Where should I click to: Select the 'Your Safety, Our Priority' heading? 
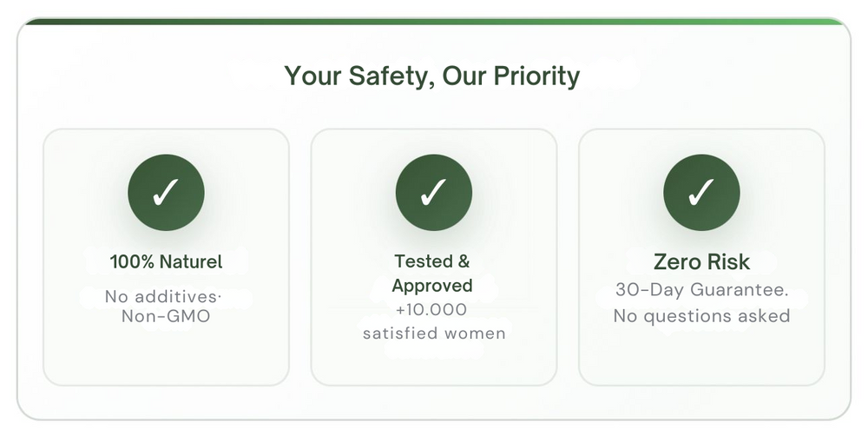pyautogui.click(x=431, y=76)
